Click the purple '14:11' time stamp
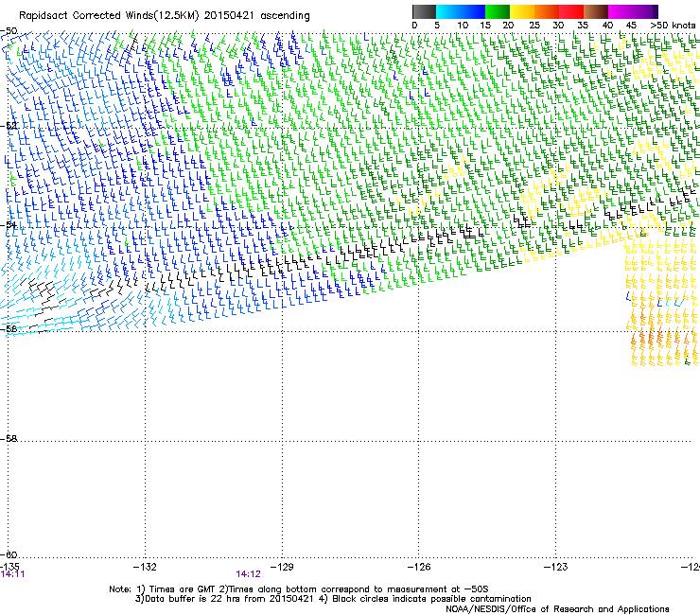 (x=12, y=574)
